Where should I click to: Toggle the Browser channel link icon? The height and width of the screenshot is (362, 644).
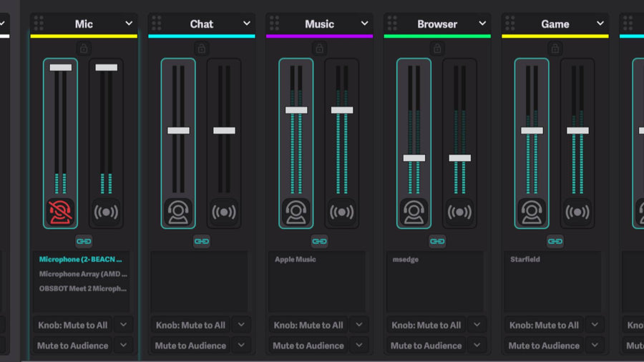(x=437, y=241)
